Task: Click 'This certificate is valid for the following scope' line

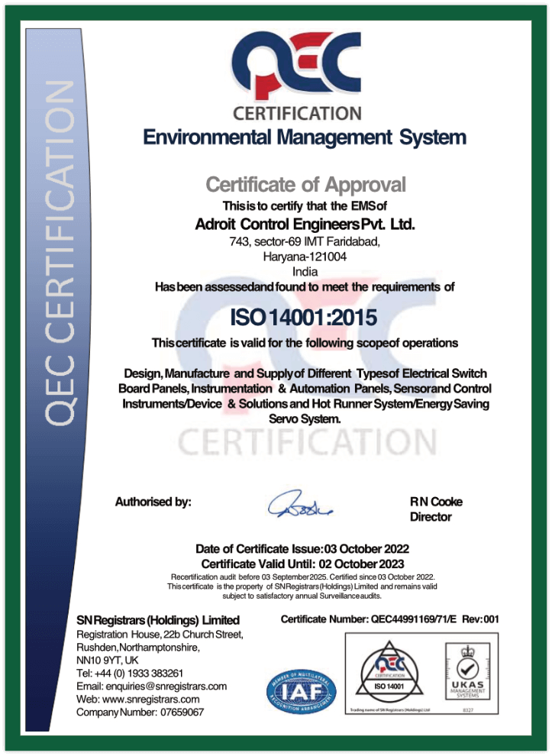Action: 305,344
